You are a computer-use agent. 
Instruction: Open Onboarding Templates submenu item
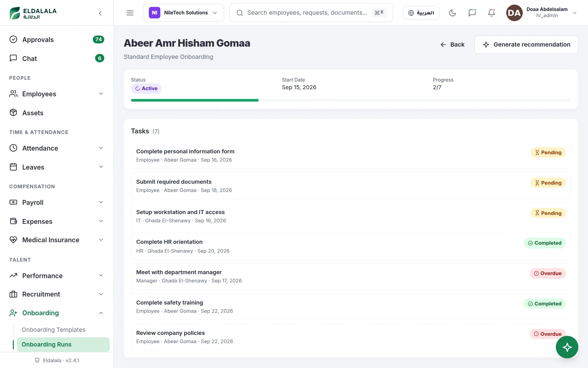click(53, 330)
